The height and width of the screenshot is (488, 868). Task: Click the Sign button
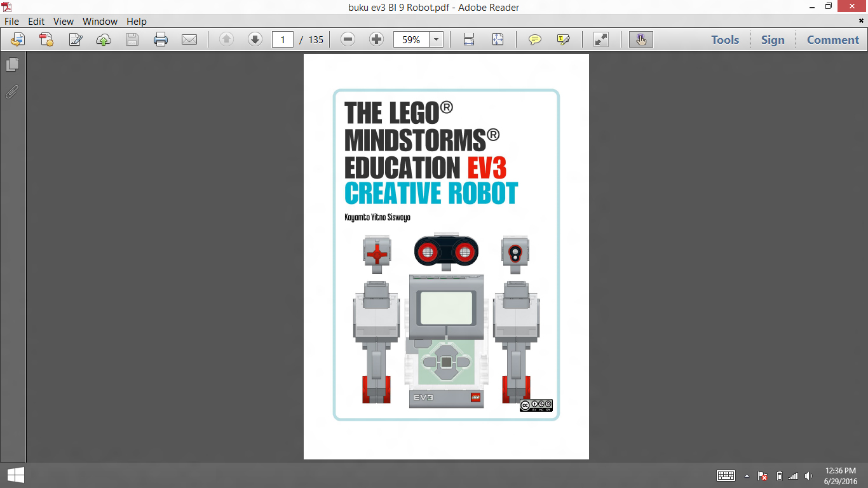tap(773, 39)
